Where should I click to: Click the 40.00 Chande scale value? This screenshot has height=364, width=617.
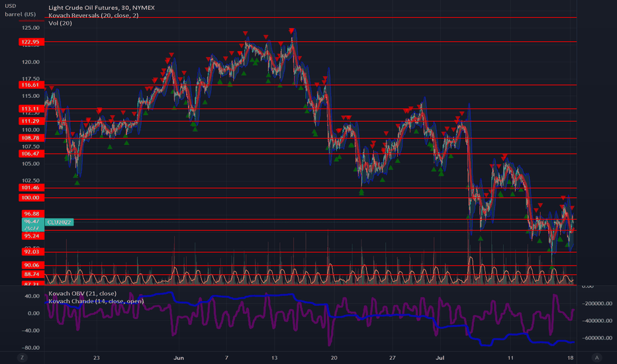point(32,296)
